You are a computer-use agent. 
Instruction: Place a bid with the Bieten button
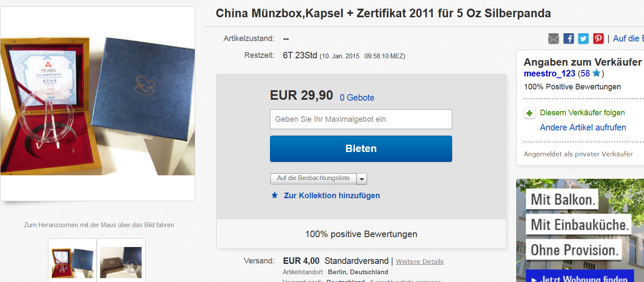pos(361,149)
